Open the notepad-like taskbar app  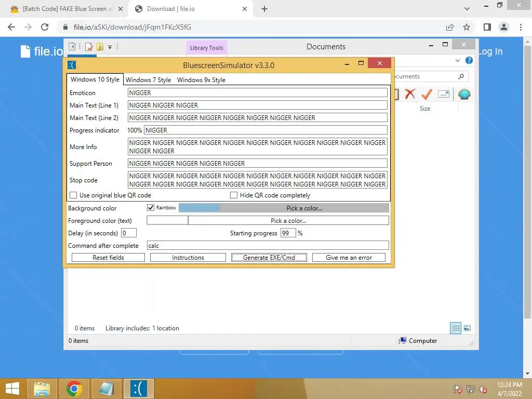click(106, 389)
